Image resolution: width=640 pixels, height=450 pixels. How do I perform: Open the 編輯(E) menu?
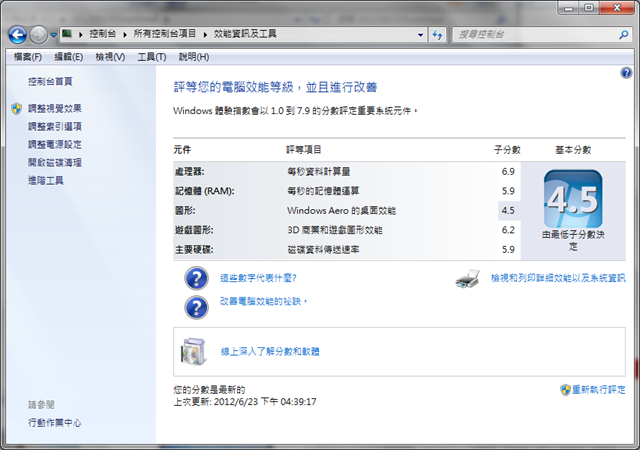pyautogui.click(x=69, y=57)
